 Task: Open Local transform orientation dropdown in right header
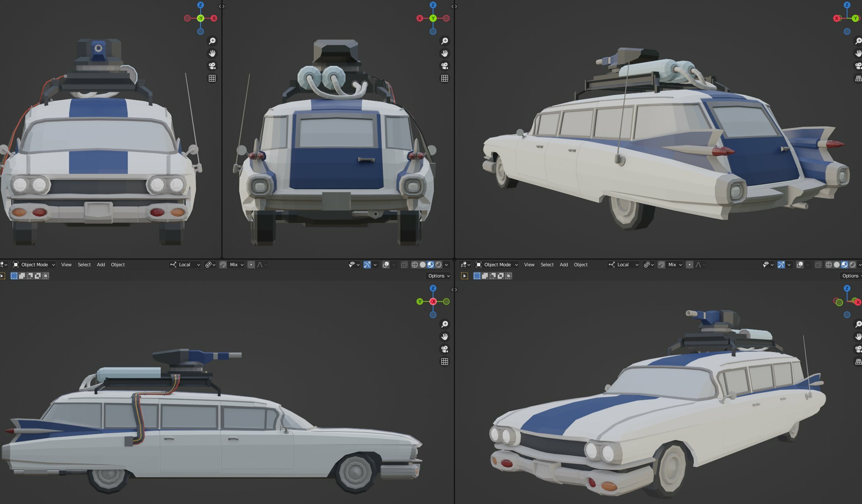[623, 265]
